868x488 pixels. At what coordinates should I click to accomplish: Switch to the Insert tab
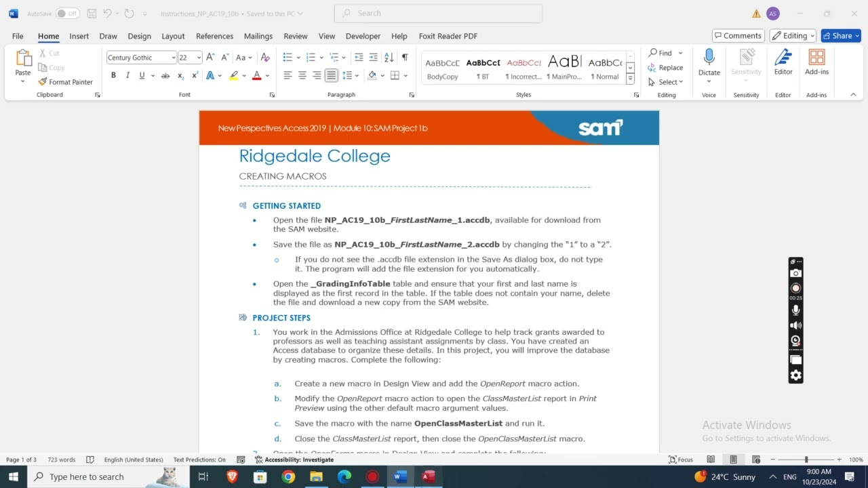[x=79, y=36]
